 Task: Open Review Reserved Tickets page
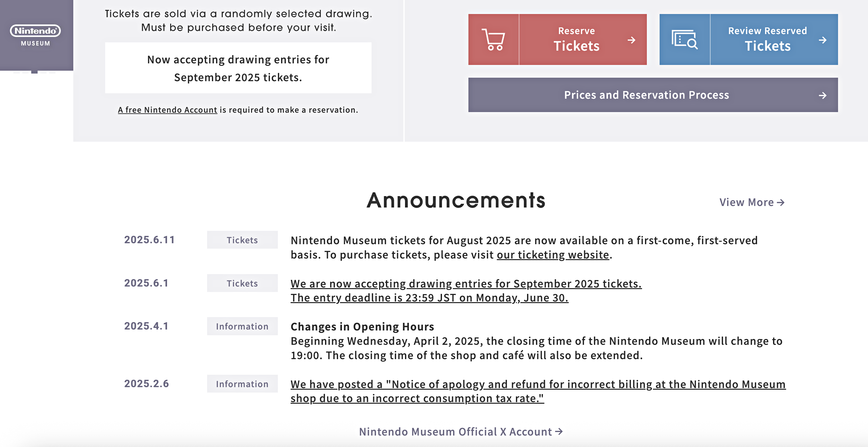click(767, 40)
